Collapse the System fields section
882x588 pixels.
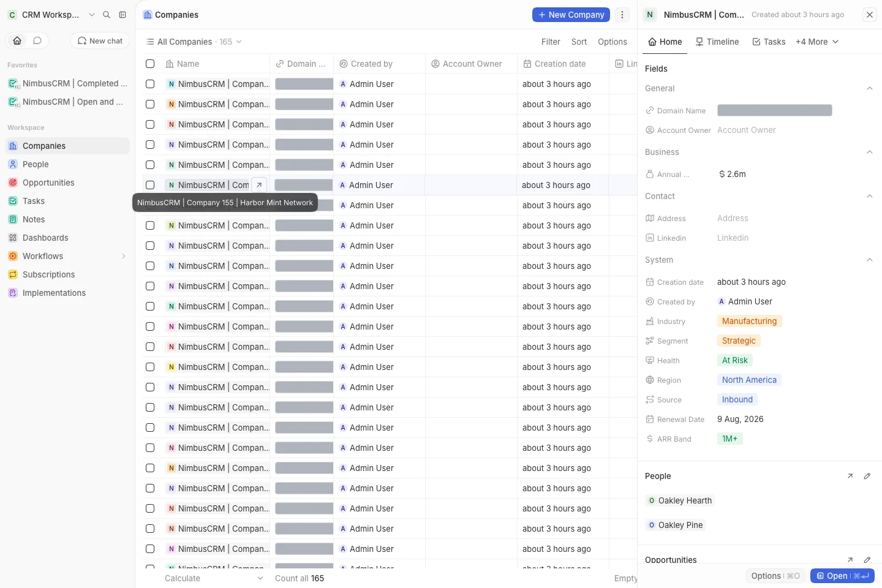[870, 260]
